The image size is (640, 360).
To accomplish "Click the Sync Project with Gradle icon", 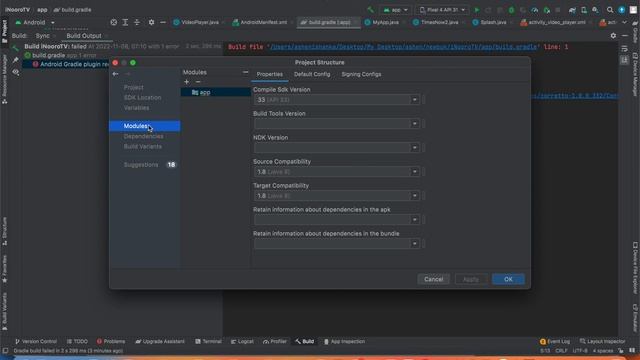I will tap(572, 10).
